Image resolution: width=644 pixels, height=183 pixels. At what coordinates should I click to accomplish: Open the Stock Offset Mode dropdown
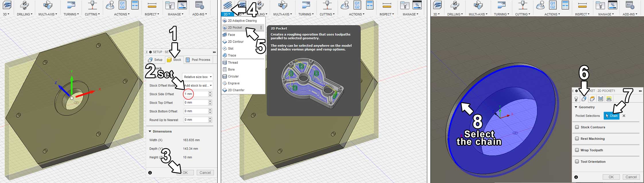coord(198,85)
